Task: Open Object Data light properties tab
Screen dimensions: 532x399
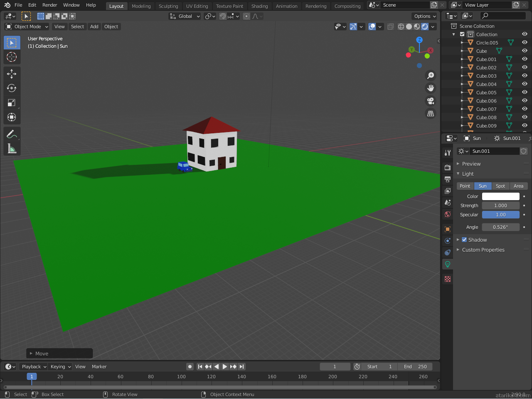Action: click(448, 264)
